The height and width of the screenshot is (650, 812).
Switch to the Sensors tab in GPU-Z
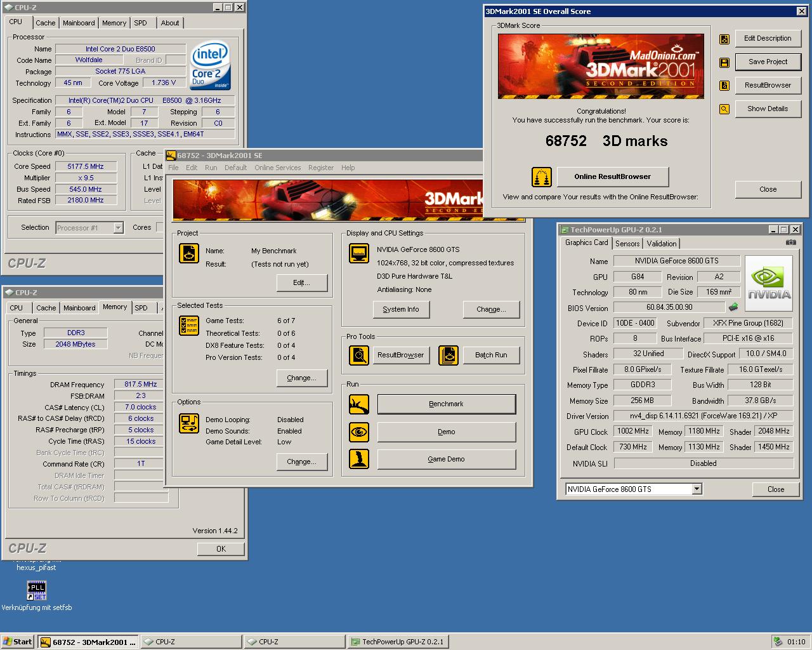tap(627, 244)
